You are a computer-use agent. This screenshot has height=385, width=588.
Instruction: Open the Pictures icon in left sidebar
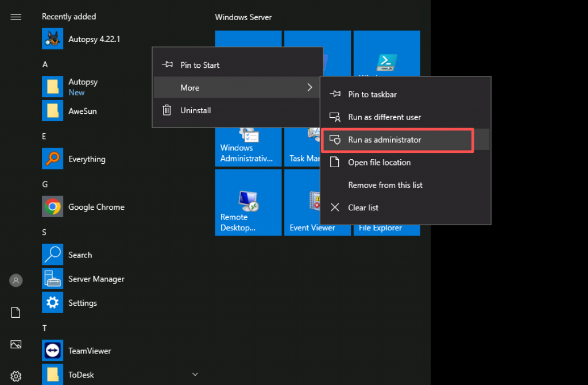16,344
